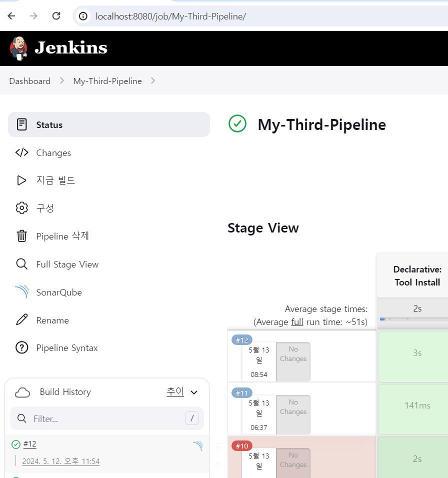The height and width of the screenshot is (478, 448).
Task: Click the 06:37 time for build #11
Action: coord(259,427)
